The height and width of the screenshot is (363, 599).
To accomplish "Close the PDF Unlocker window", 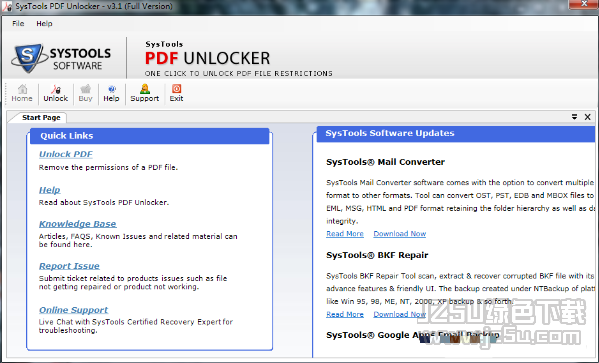I will point(583,4).
